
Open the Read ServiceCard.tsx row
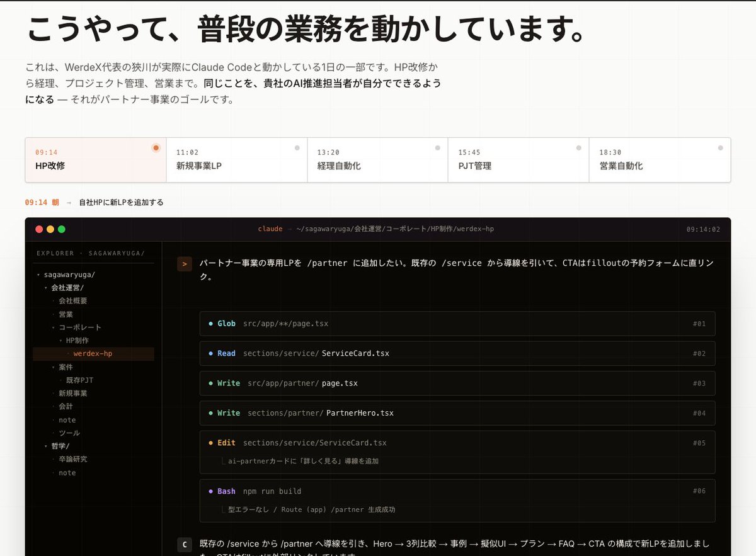pyautogui.click(x=457, y=353)
